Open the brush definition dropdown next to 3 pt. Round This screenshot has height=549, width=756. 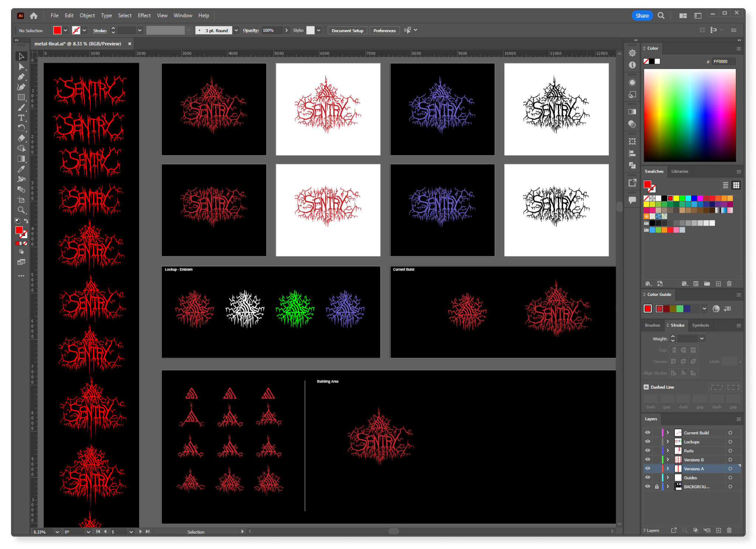[236, 30]
